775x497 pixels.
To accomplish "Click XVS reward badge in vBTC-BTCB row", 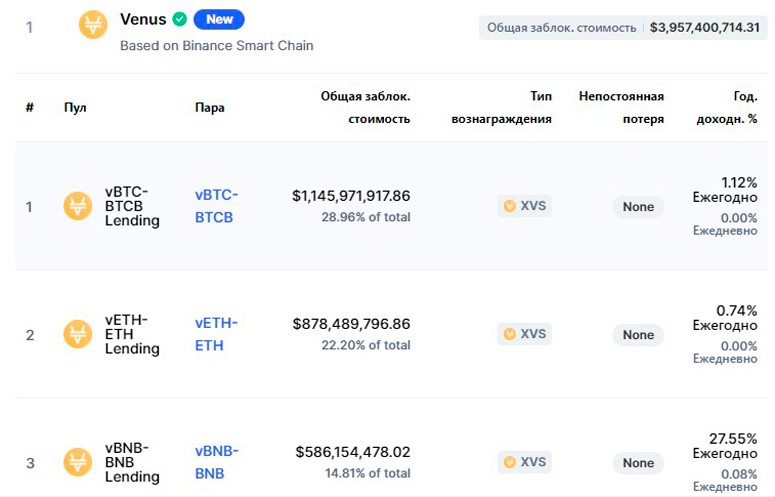I will point(524,206).
